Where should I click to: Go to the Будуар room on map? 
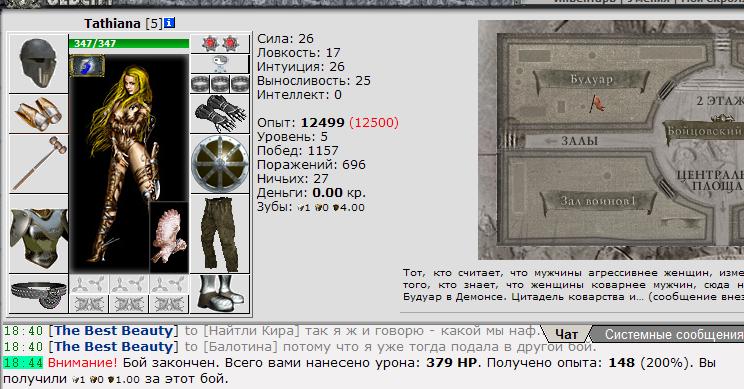pyautogui.click(x=591, y=80)
